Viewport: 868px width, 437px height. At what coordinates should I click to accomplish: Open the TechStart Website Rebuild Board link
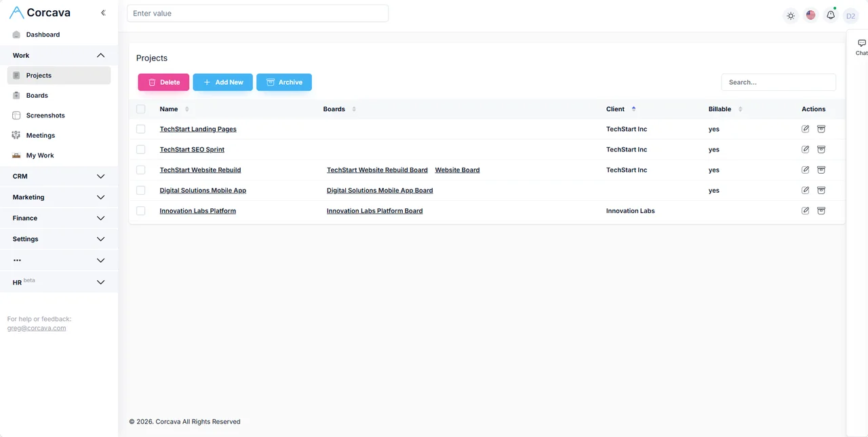pyautogui.click(x=377, y=170)
